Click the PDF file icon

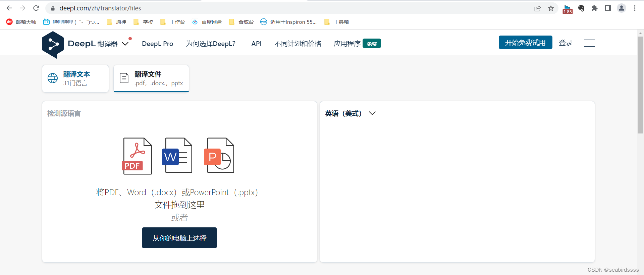tap(137, 156)
